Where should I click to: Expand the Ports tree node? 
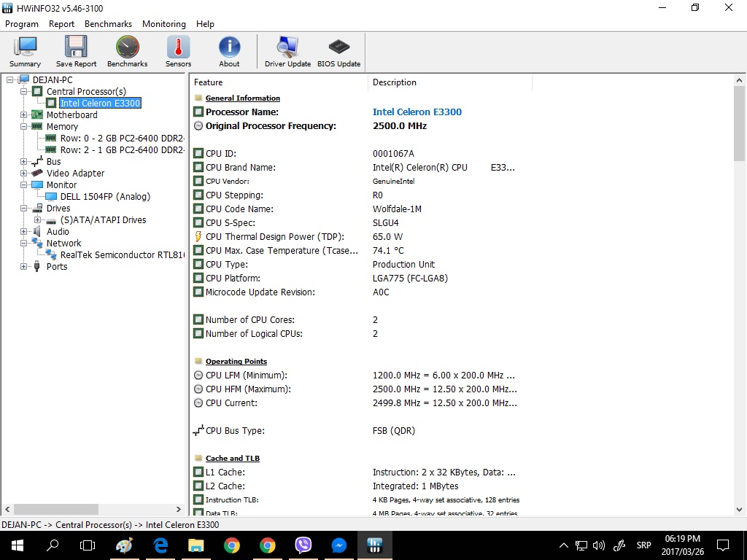point(24,267)
